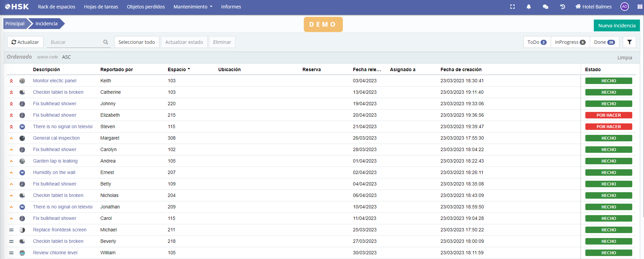Go to Objetos perdidos
The width and height of the screenshot is (644, 259).
tap(146, 7)
